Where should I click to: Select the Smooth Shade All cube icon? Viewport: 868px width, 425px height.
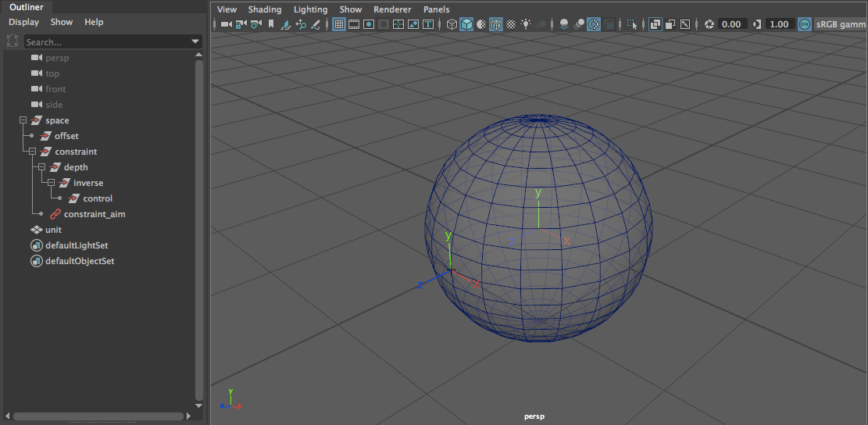coord(466,24)
